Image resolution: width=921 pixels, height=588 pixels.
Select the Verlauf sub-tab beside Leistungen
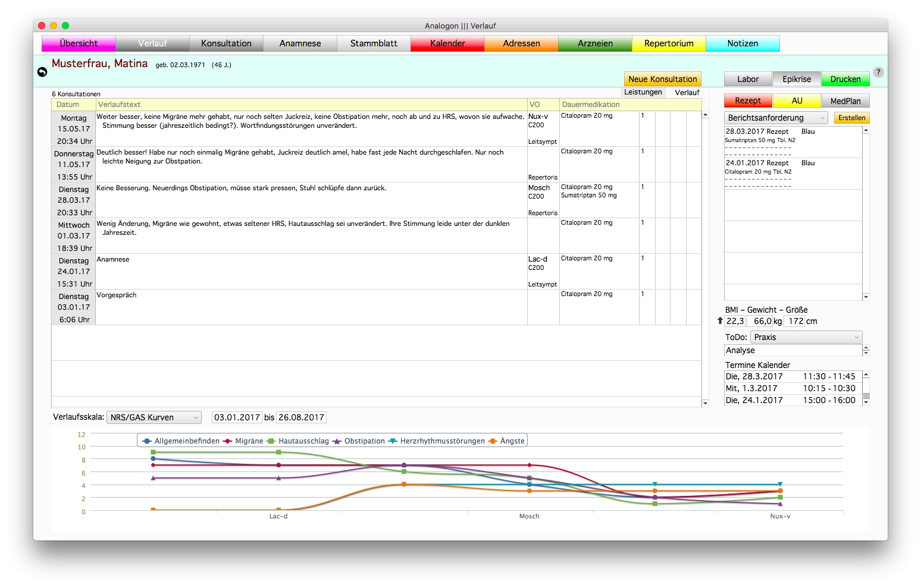[687, 92]
